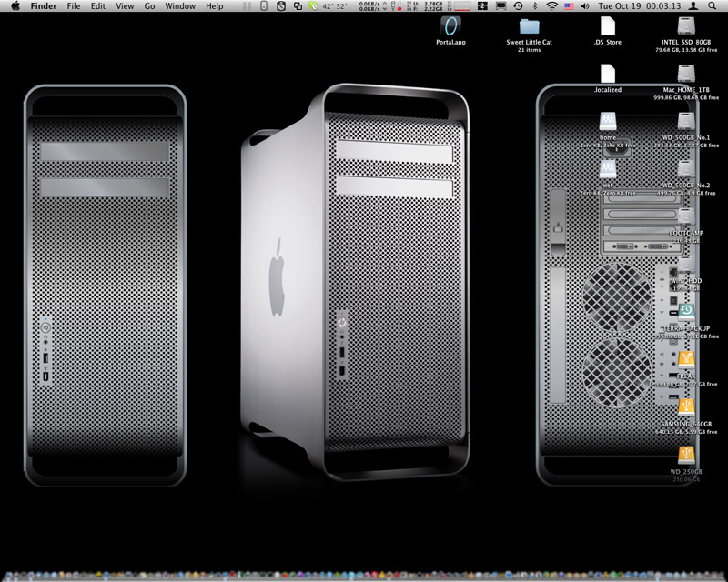Click the network speed KB/s monitor
This screenshot has width=728, height=582.
click(369, 6)
